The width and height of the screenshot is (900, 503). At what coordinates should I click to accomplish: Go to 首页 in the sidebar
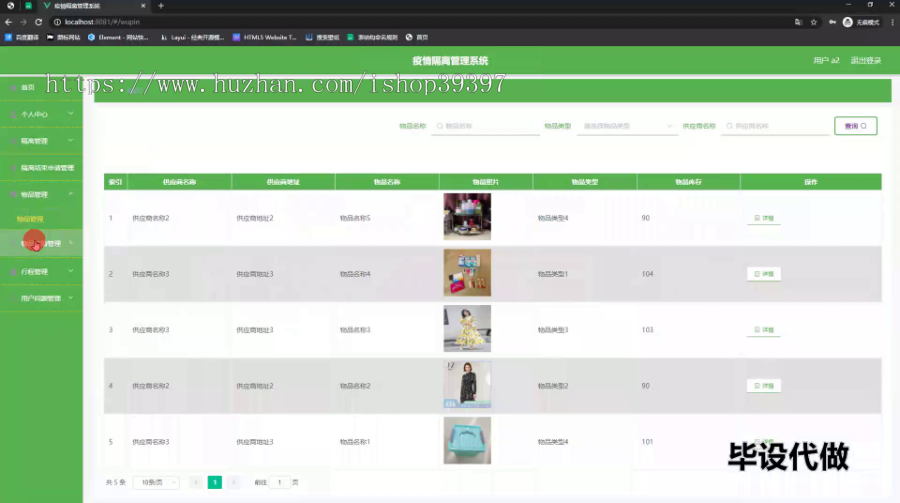(28, 87)
